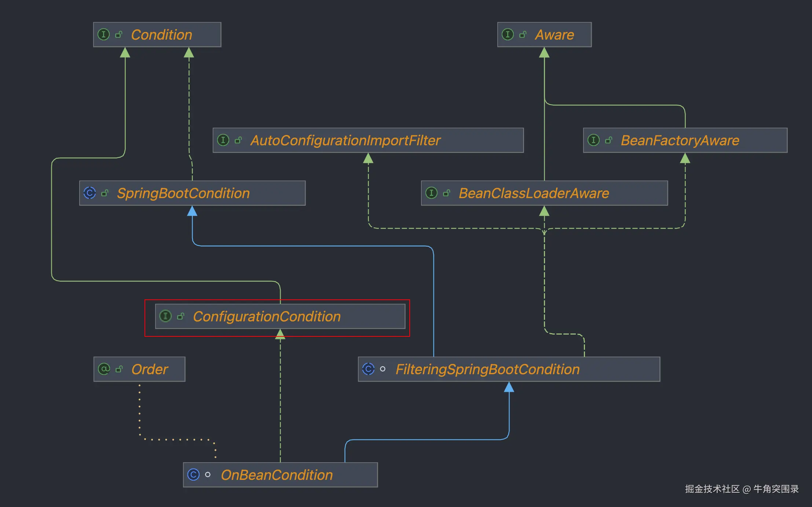Screen dimensions: 812x507
Task: Click the interface icon on Aware node
Action: pos(508,34)
